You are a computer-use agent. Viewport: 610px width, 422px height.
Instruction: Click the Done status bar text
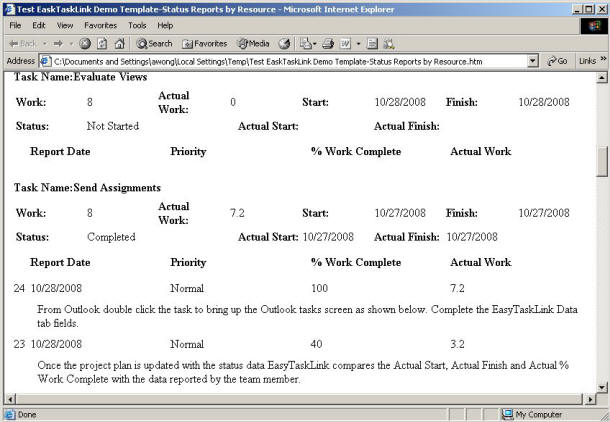click(x=27, y=415)
